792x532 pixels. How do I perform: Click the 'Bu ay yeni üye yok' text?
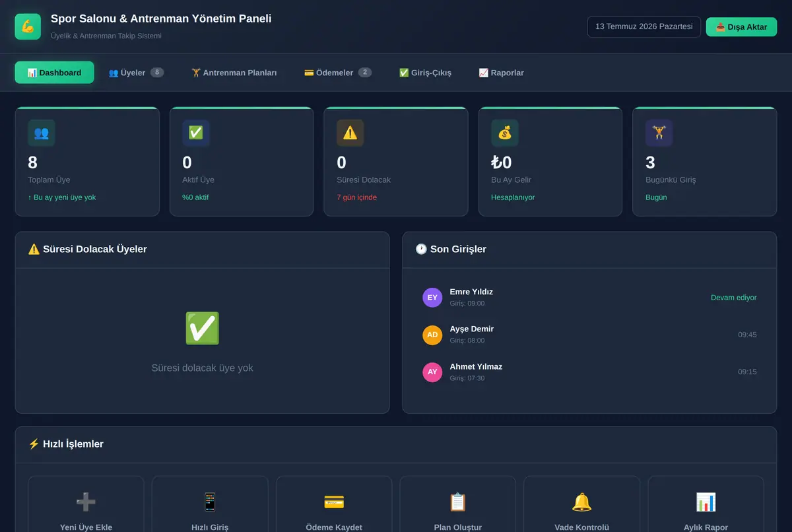point(62,197)
